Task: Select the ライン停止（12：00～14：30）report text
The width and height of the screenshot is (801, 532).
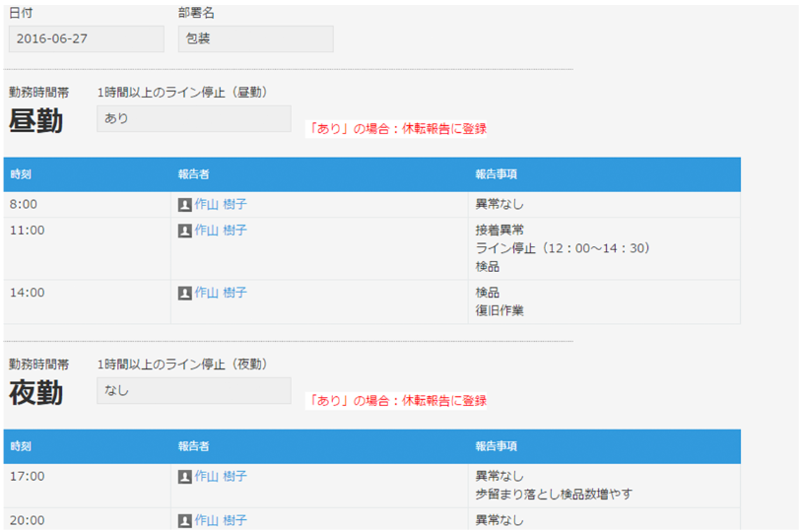Action: click(x=564, y=248)
